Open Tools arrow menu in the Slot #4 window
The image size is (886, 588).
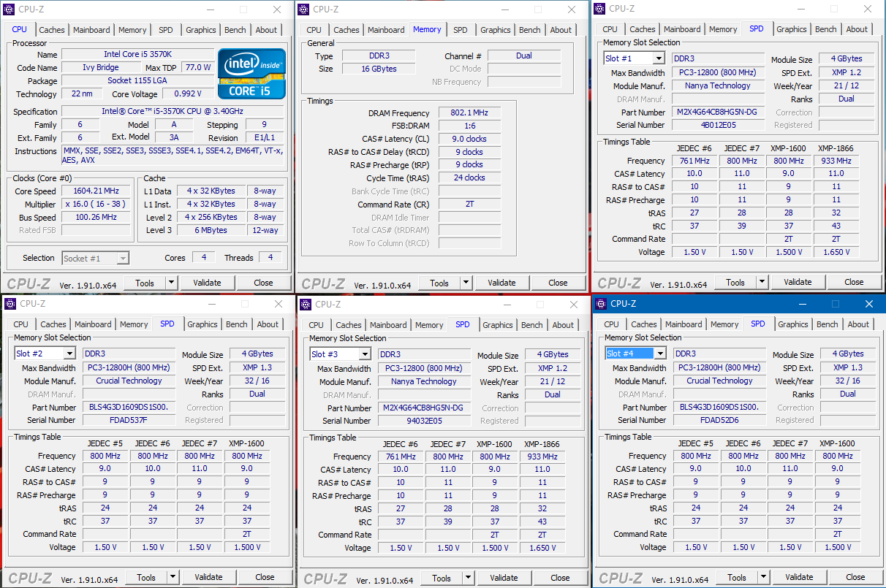763,577
